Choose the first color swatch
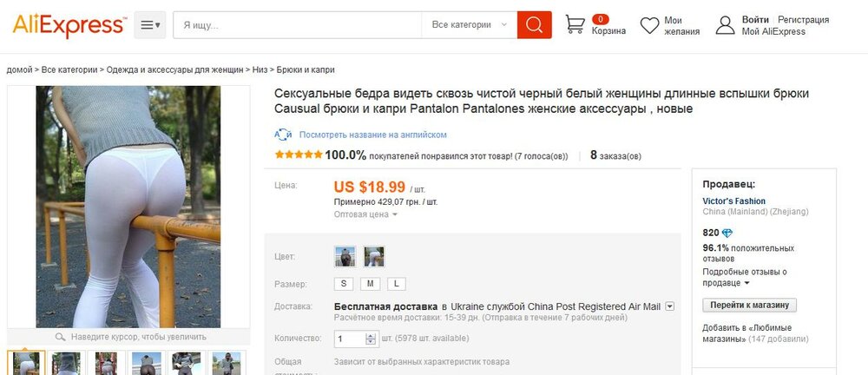This screenshot has width=868, height=375. (345, 257)
